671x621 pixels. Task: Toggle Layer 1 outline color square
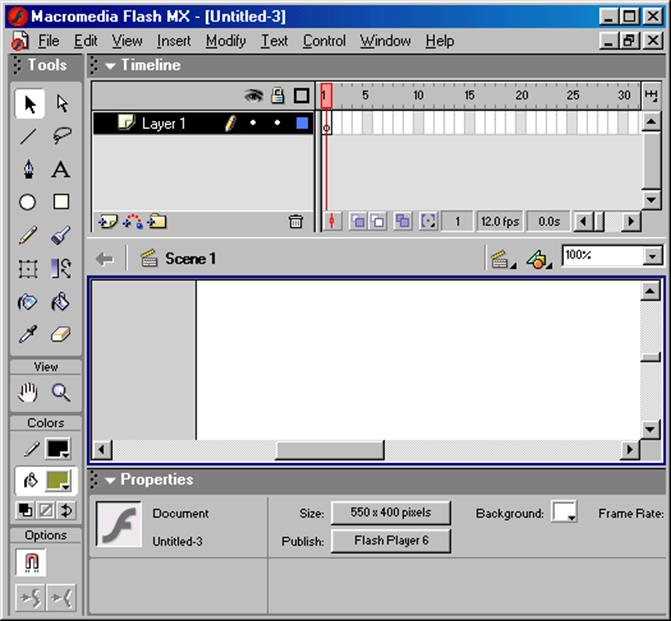point(302,123)
